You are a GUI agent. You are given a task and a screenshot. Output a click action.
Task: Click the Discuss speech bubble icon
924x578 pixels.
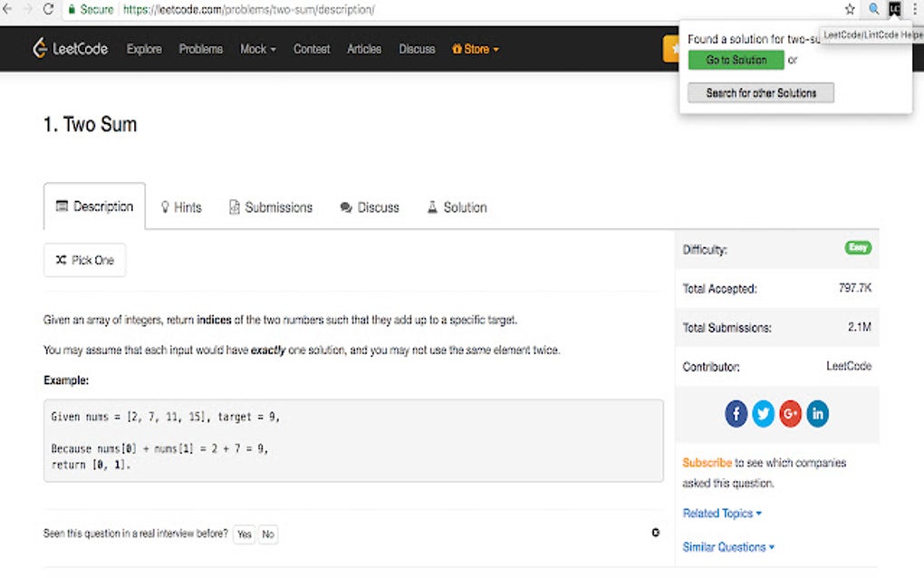click(345, 207)
